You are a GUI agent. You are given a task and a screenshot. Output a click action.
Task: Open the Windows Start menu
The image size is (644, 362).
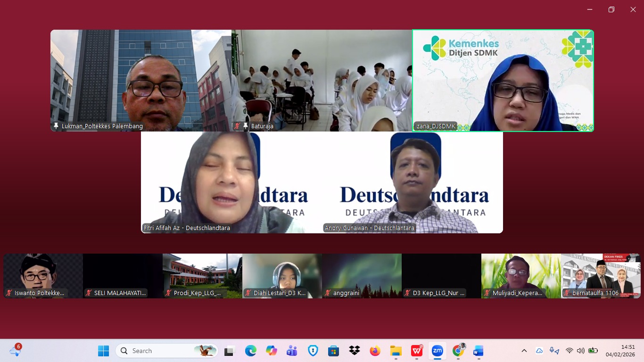click(x=103, y=351)
